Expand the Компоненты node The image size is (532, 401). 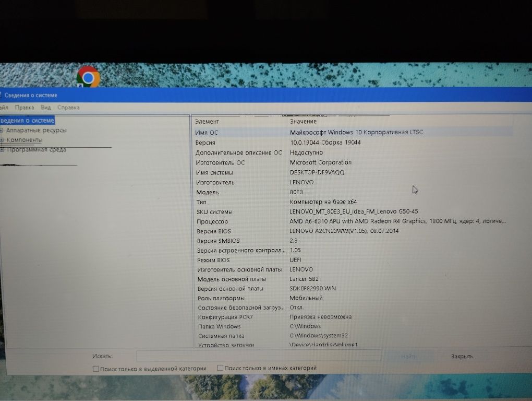point(2,140)
